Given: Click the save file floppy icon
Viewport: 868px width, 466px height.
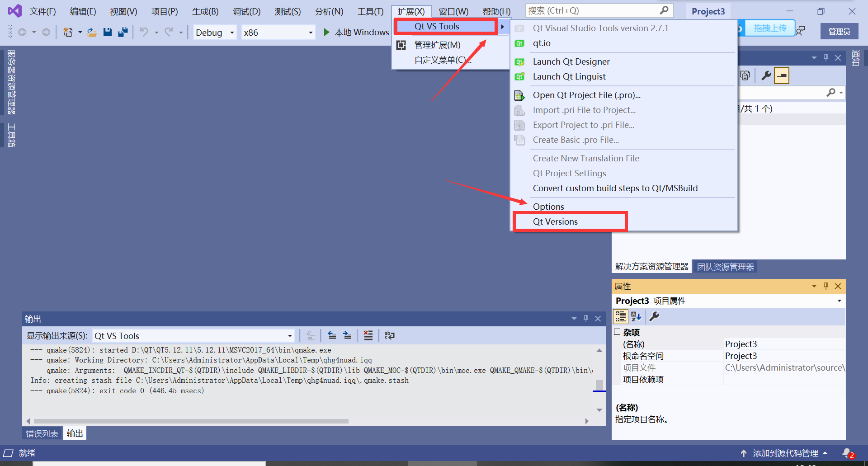Looking at the screenshot, I should 107,32.
